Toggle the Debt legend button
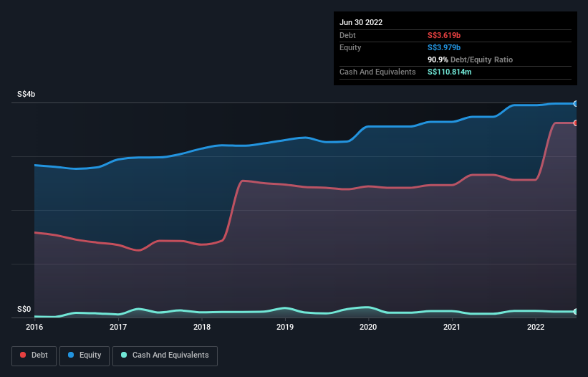Screen dimensions: 588x377 coord(34,355)
